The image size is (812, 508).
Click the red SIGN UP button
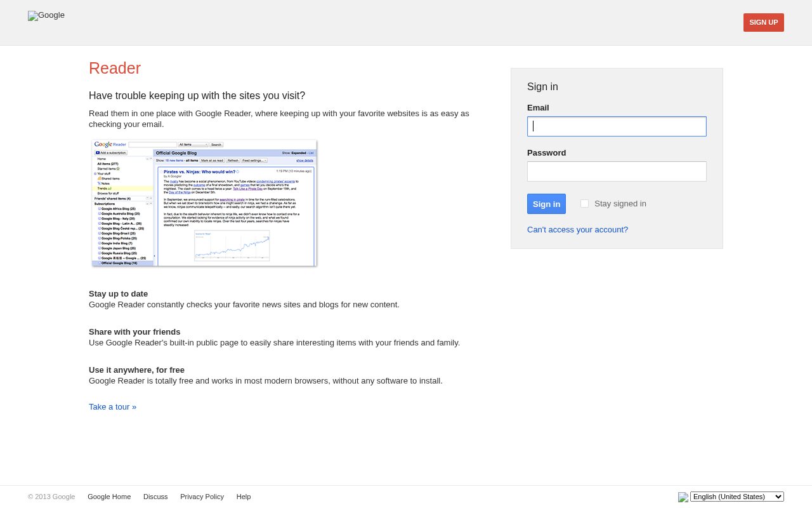pos(764,22)
